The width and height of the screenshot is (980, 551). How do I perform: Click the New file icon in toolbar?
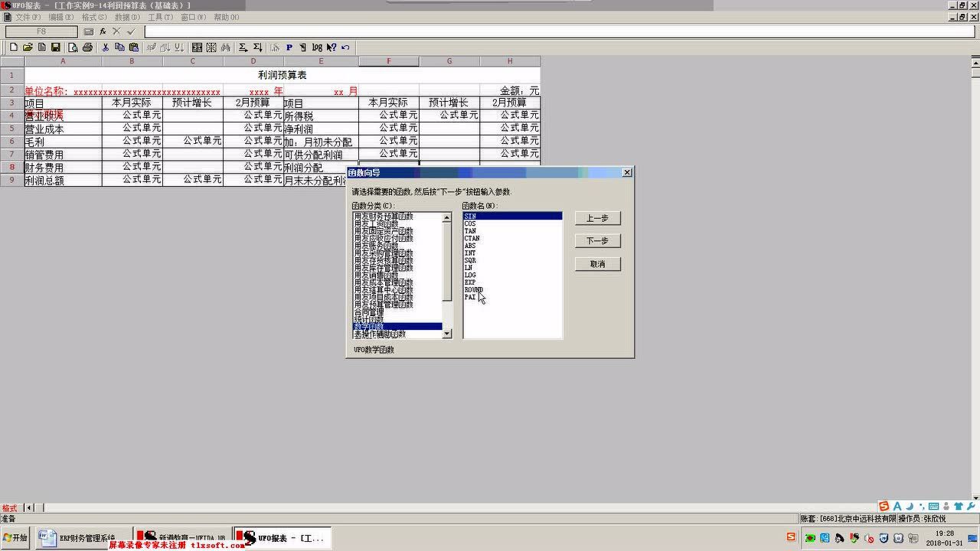(x=14, y=47)
